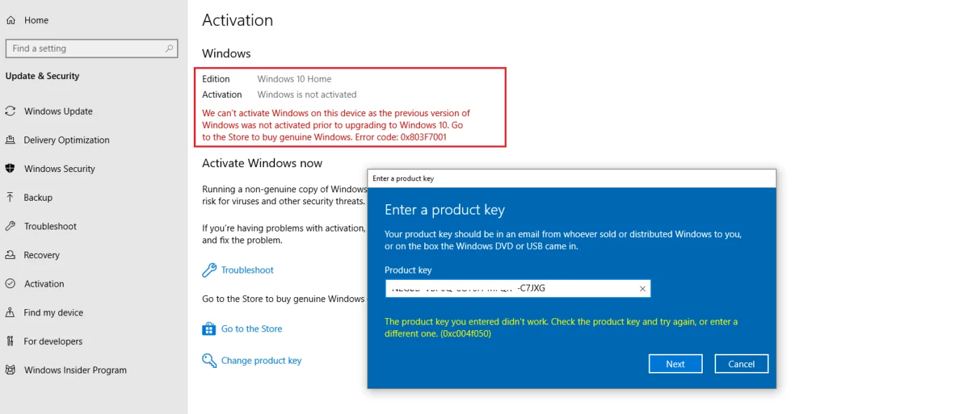Click the Troubleshoot activation link
Image resolution: width=980 pixels, height=414 pixels.
click(x=247, y=270)
